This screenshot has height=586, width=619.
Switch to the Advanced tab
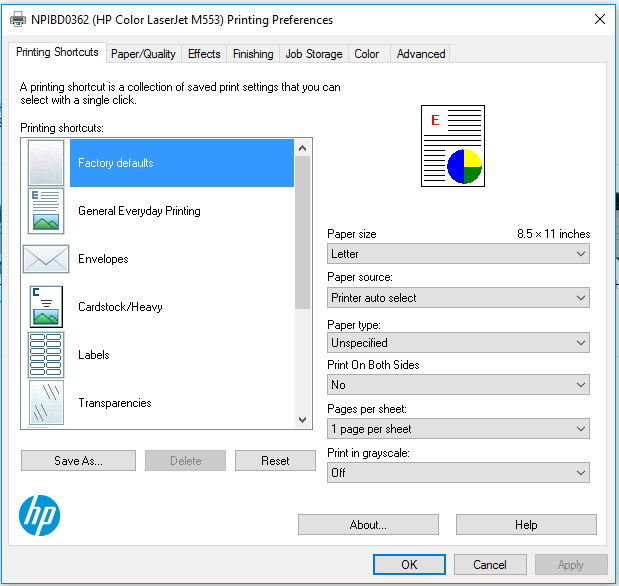pos(421,54)
